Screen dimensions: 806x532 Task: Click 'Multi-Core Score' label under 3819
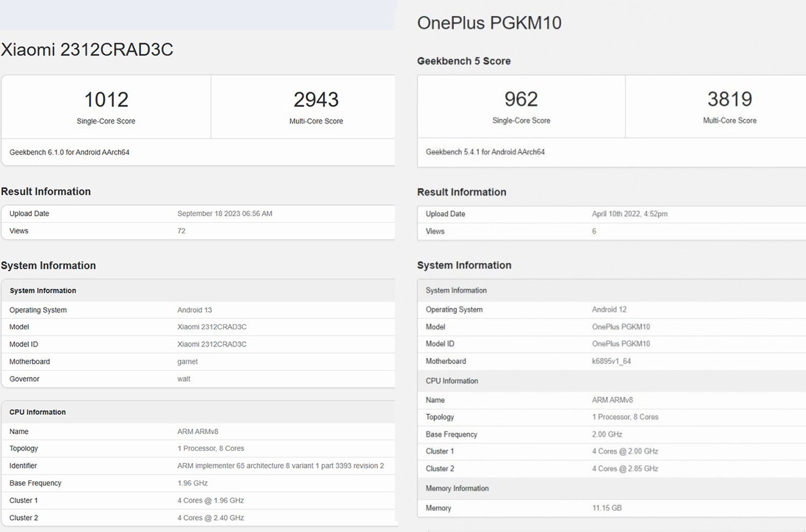[730, 120]
